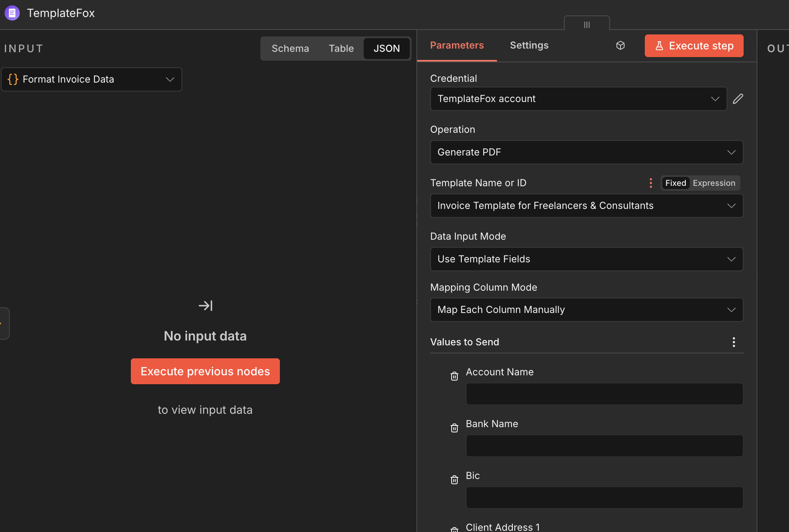Viewport: 789px width, 532px height.
Task: Switch Template Name field to Fixed mode
Action: pyautogui.click(x=676, y=183)
